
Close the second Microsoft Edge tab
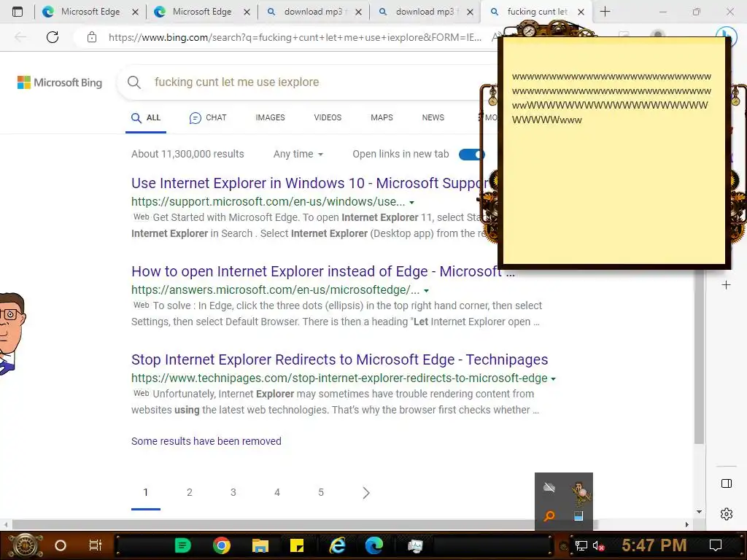(247, 12)
